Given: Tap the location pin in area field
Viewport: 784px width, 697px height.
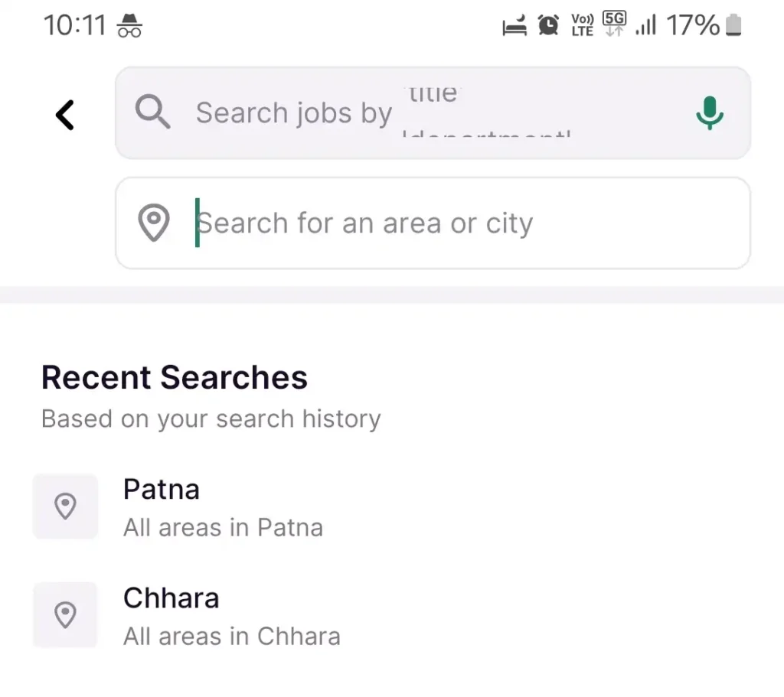Looking at the screenshot, I should 153,223.
